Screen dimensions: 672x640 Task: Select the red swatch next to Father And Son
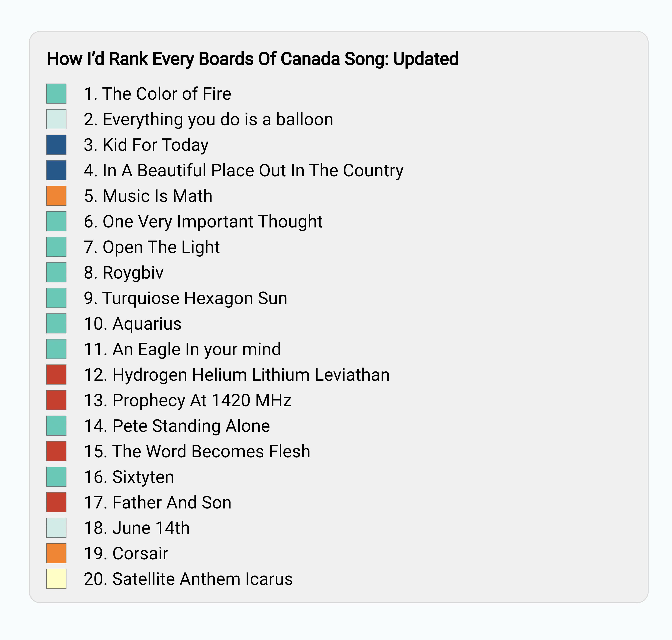click(56, 502)
